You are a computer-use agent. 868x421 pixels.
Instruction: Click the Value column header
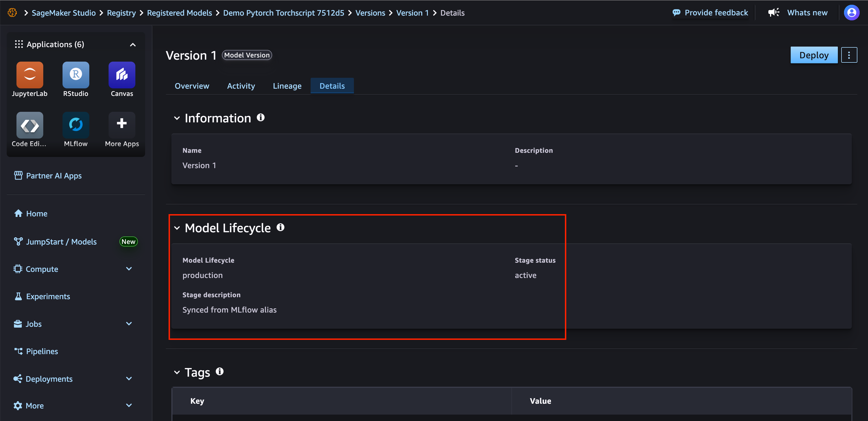tap(541, 401)
